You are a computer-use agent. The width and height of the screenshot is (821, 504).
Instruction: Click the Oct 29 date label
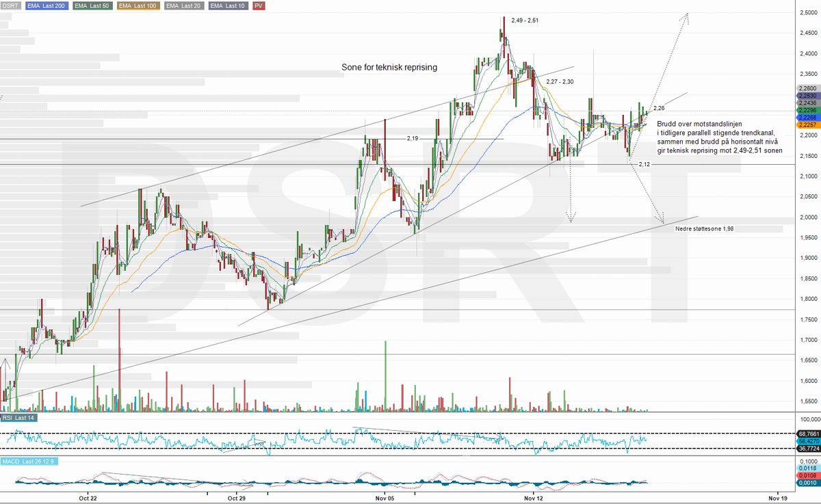click(237, 499)
